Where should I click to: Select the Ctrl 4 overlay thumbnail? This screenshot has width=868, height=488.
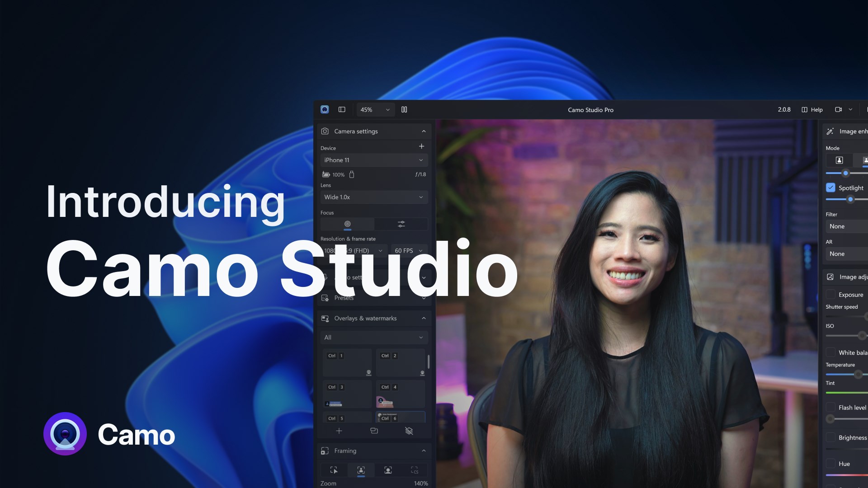pyautogui.click(x=400, y=394)
